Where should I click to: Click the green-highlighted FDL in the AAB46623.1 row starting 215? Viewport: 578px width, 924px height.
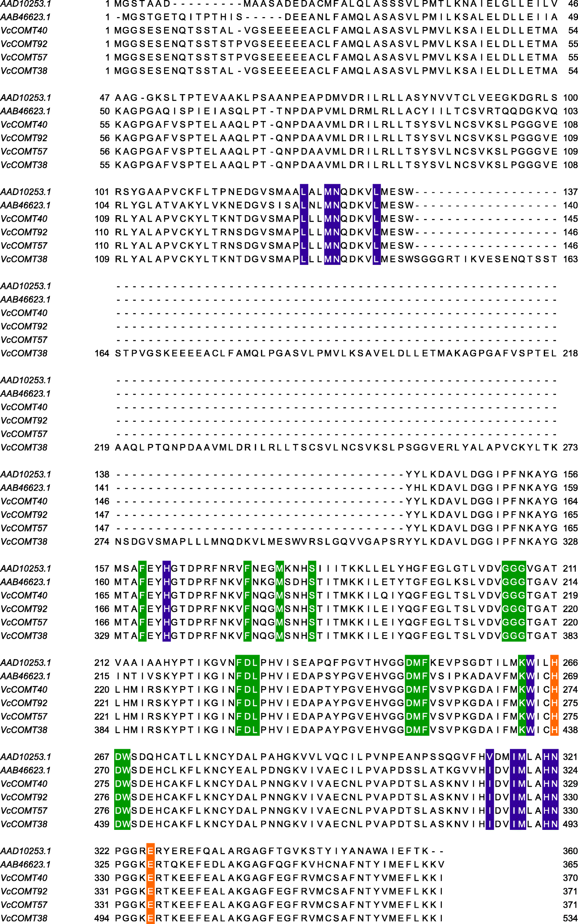tap(247, 676)
